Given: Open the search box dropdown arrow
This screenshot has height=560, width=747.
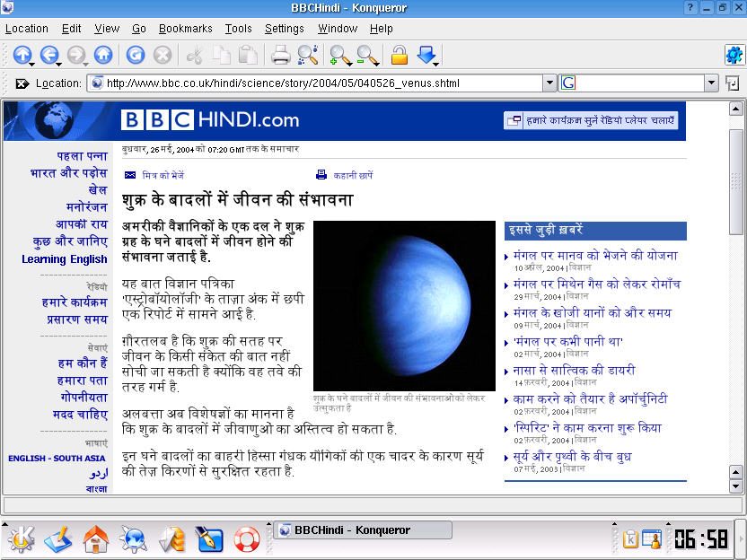Looking at the screenshot, I should (x=711, y=83).
